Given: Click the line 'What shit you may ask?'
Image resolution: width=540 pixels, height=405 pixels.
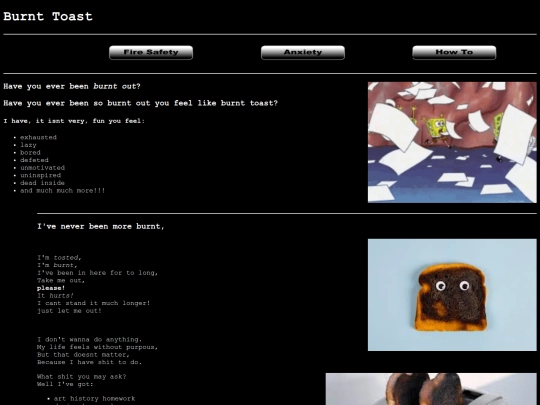Looking at the screenshot, I should coord(82,377).
